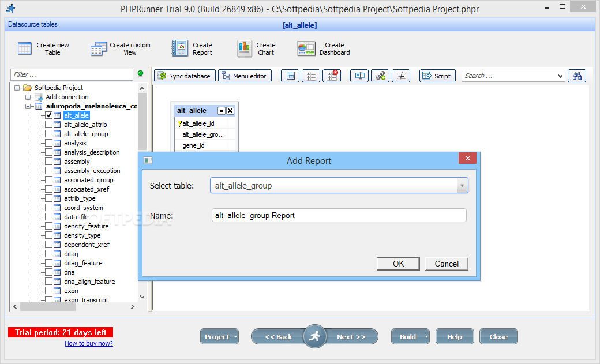This screenshot has height=364, width=600.
Task: Click the toolbar icon right of Menu editor
Action: coord(290,76)
